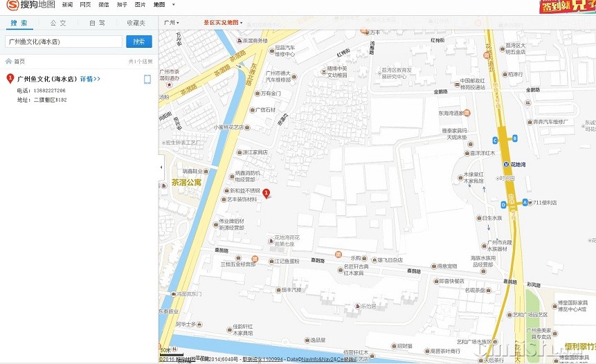Expand the 景区实况地图 dropdown
This screenshot has height=364, width=596.
click(x=223, y=23)
